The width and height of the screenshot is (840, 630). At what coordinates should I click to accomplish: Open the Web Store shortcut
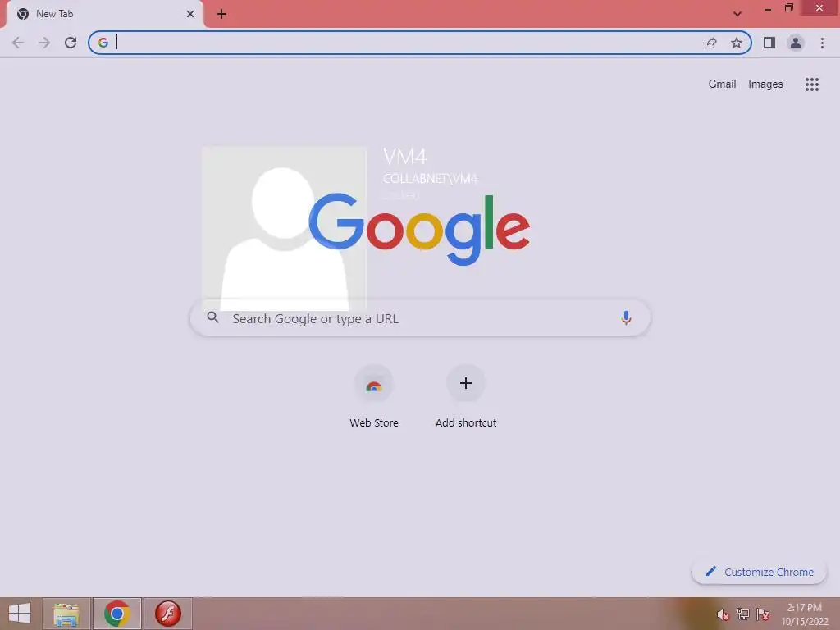tap(374, 397)
